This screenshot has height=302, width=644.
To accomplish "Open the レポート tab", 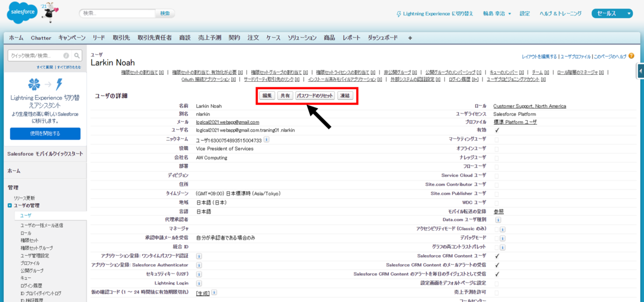I will click(x=352, y=38).
